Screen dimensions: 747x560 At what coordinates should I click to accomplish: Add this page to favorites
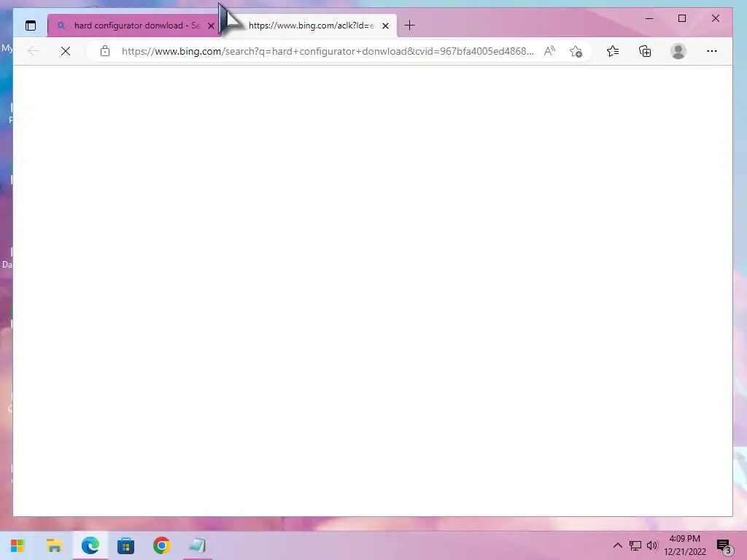(x=576, y=51)
